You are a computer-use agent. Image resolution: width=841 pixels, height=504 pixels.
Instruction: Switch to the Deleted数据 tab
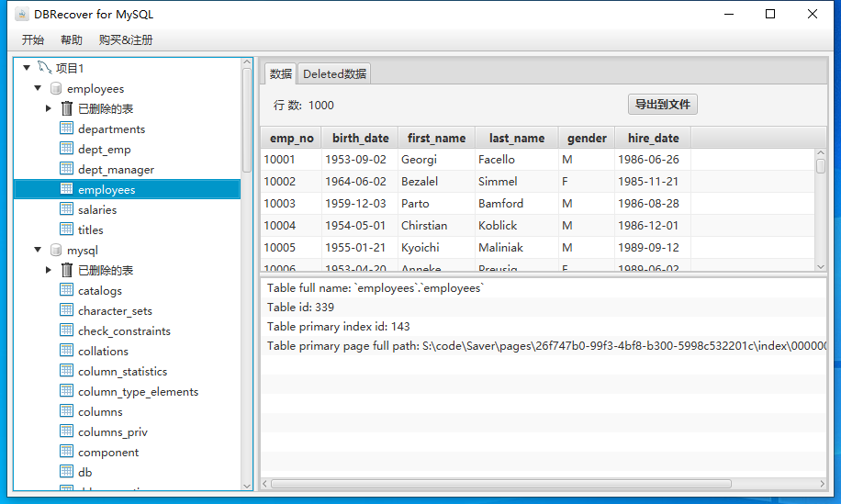tap(335, 73)
